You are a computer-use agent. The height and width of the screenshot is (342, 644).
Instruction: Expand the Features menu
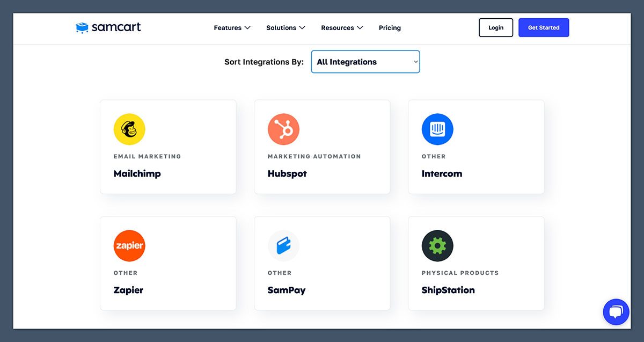(x=232, y=27)
